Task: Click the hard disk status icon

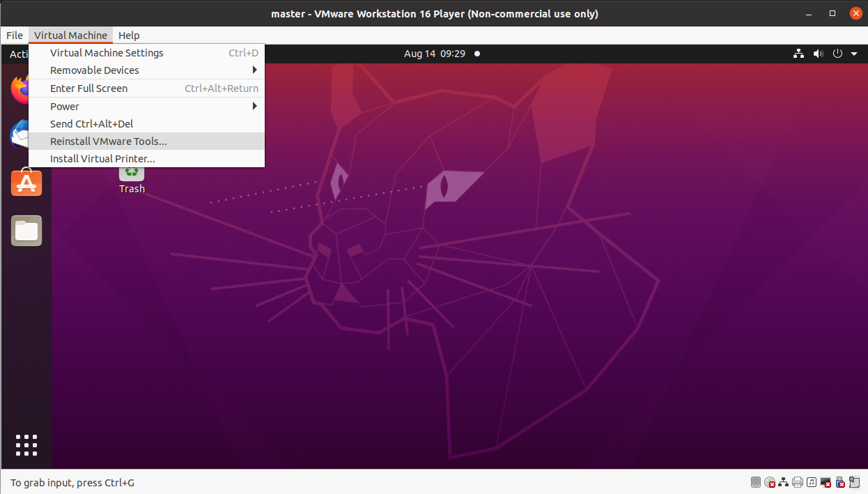Action: pos(756,482)
